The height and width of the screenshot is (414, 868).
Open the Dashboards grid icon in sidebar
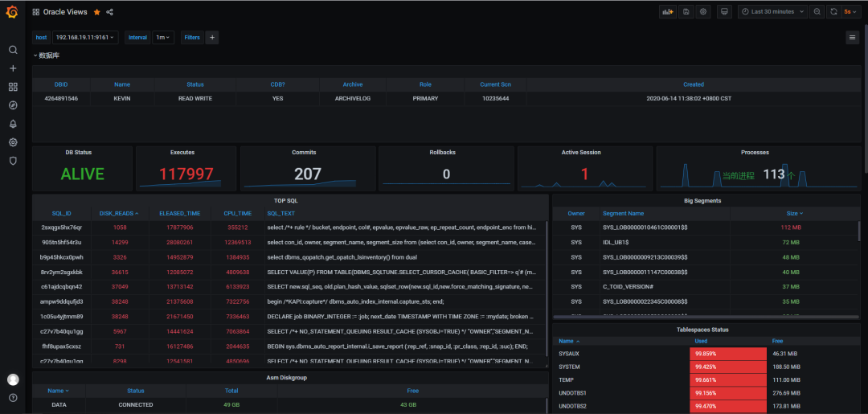click(x=13, y=87)
